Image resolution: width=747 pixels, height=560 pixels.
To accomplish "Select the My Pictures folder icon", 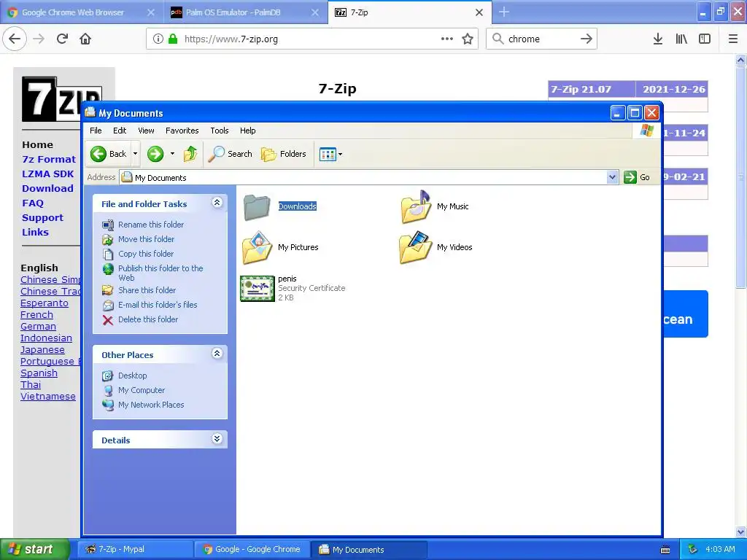I will [257, 247].
